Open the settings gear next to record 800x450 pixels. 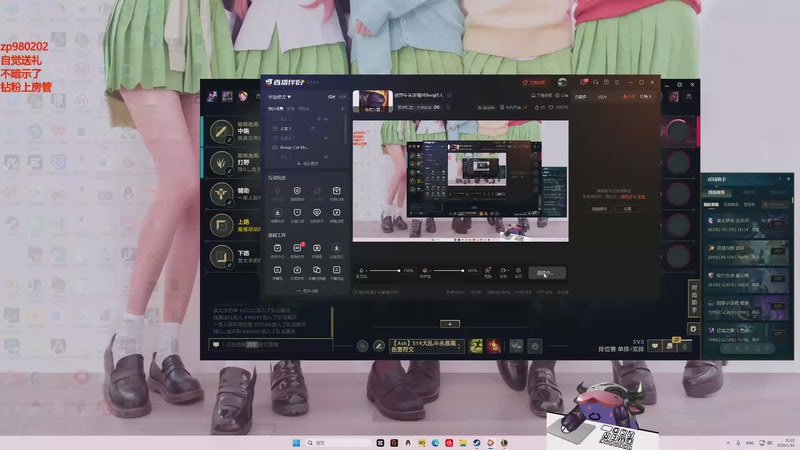coord(518,270)
